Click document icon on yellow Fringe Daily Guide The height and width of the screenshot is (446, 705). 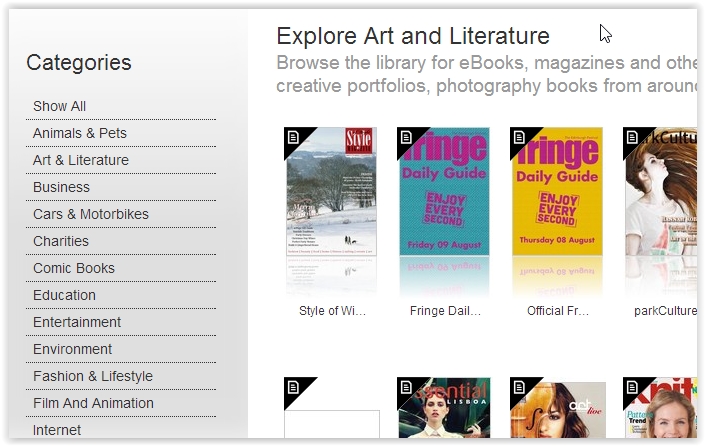pyautogui.click(x=519, y=136)
